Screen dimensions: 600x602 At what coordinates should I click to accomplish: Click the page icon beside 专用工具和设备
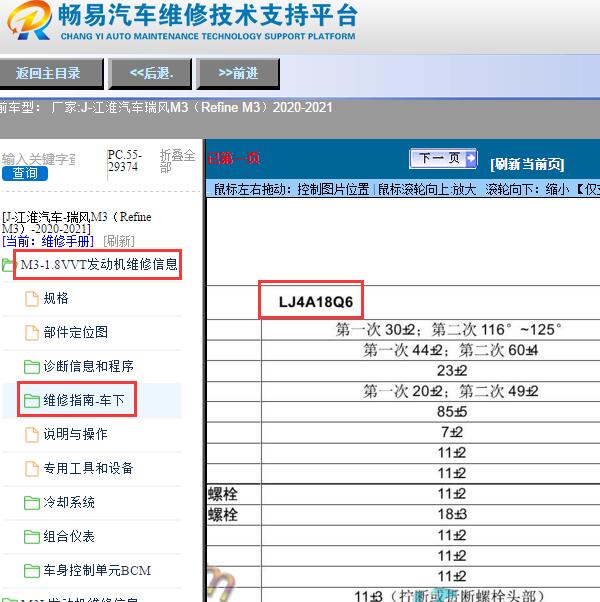click(32, 468)
